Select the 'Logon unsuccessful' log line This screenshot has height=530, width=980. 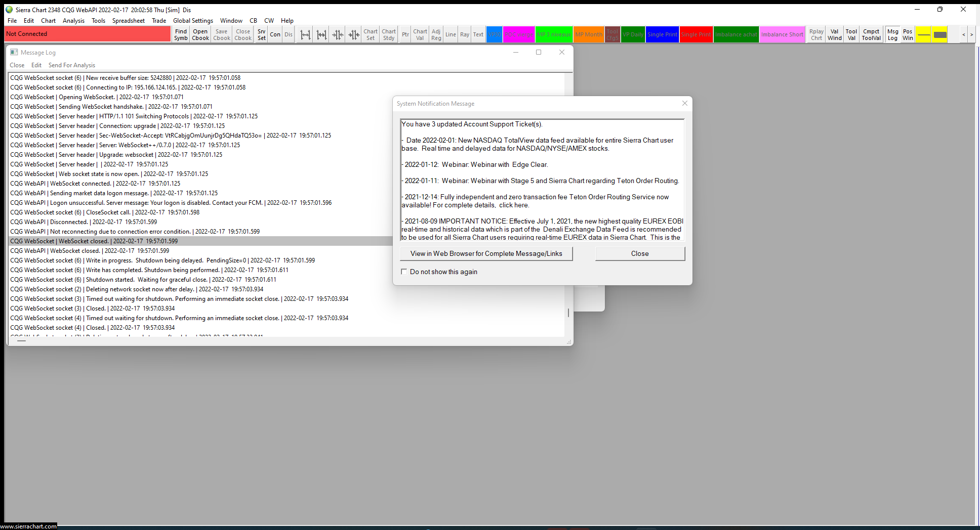(286, 203)
